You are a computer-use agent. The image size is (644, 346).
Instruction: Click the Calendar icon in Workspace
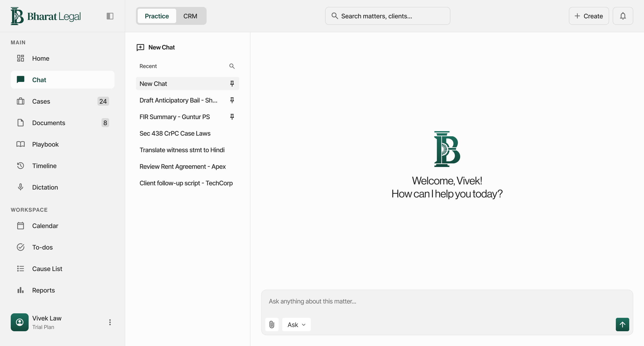[x=21, y=226]
